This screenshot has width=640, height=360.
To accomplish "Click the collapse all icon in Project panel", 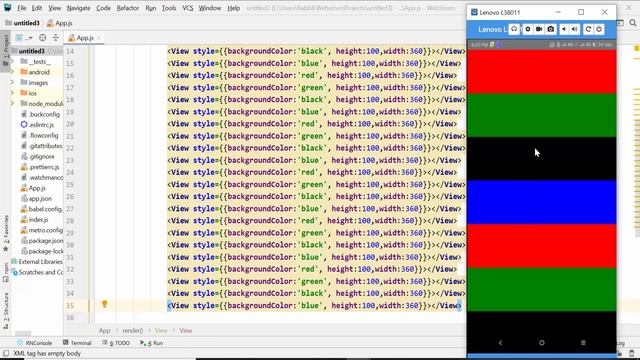I will point(56,38).
